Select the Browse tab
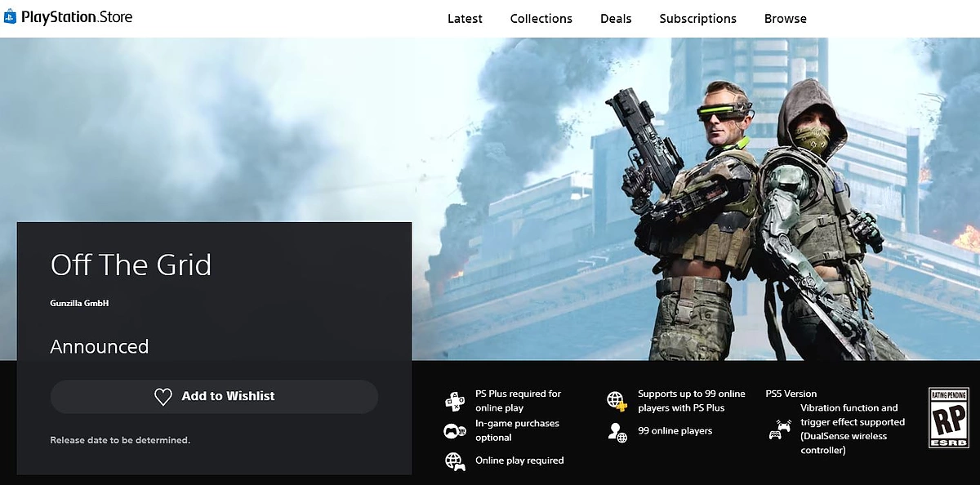Image resolution: width=980 pixels, height=485 pixels. click(785, 19)
